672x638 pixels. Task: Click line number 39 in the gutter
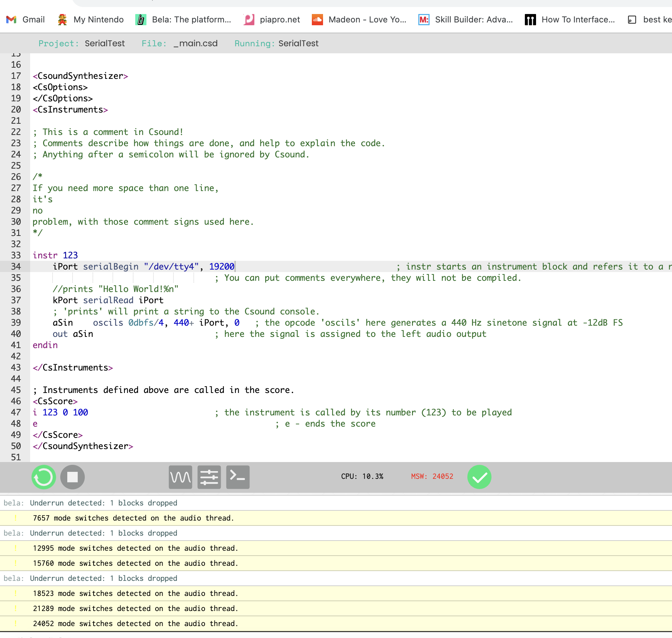pyautogui.click(x=16, y=323)
